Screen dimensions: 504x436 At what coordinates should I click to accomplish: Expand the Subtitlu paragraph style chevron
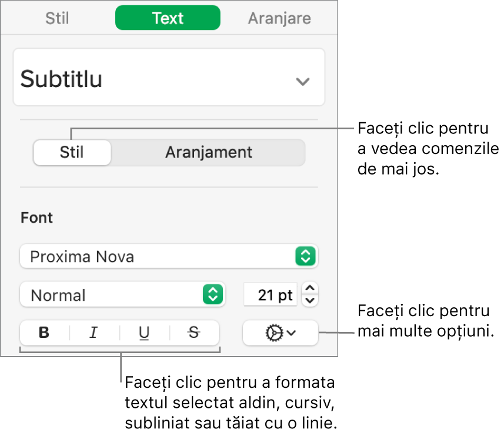(302, 81)
